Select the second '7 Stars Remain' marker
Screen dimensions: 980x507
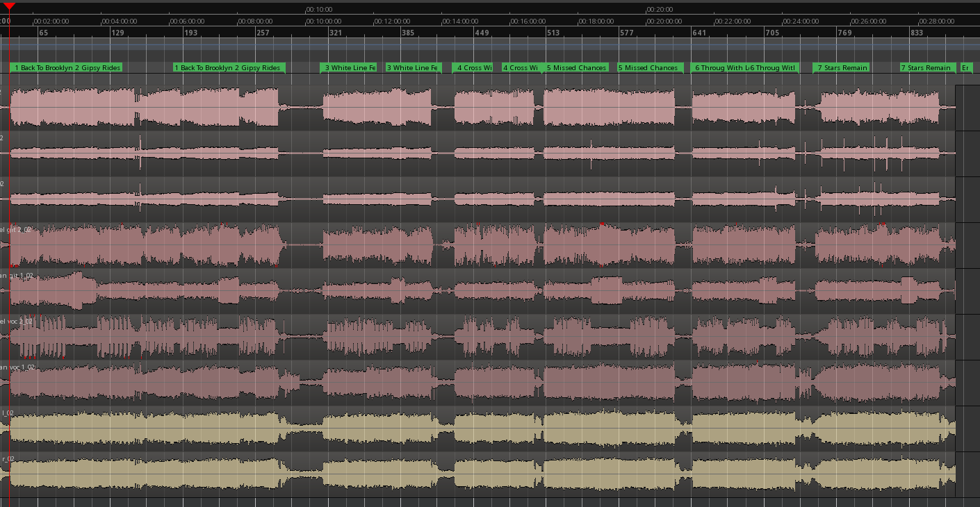pyautogui.click(x=927, y=68)
